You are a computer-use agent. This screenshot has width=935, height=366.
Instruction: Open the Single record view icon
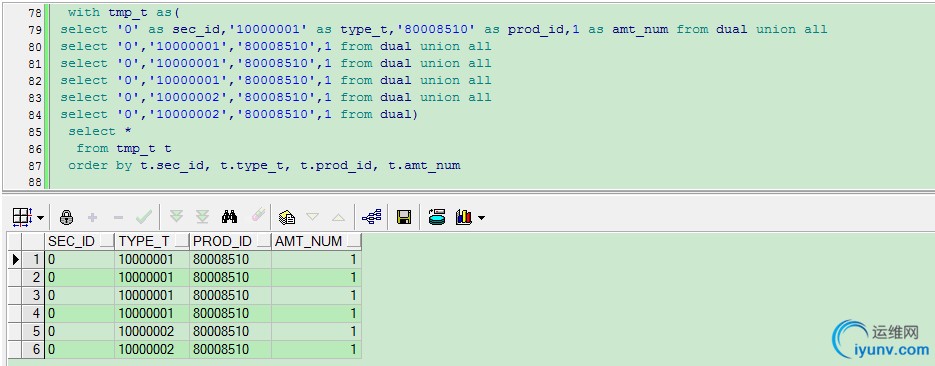click(x=287, y=218)
